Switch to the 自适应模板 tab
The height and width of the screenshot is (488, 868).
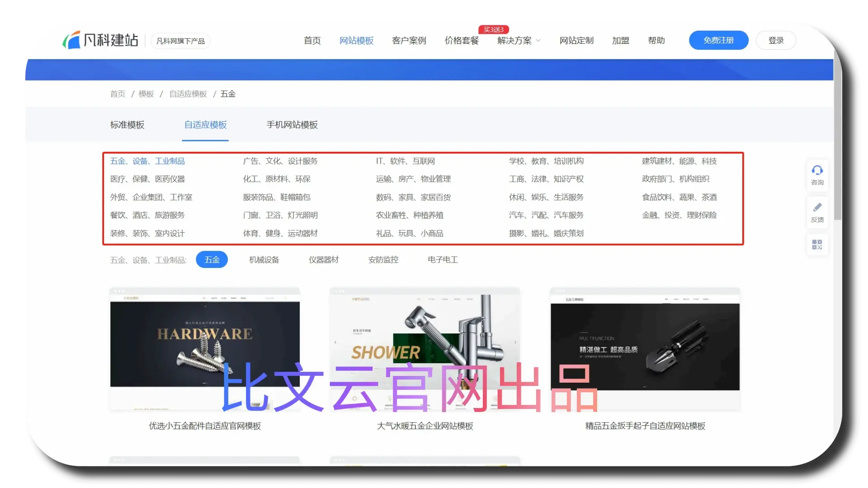point(205,125)
